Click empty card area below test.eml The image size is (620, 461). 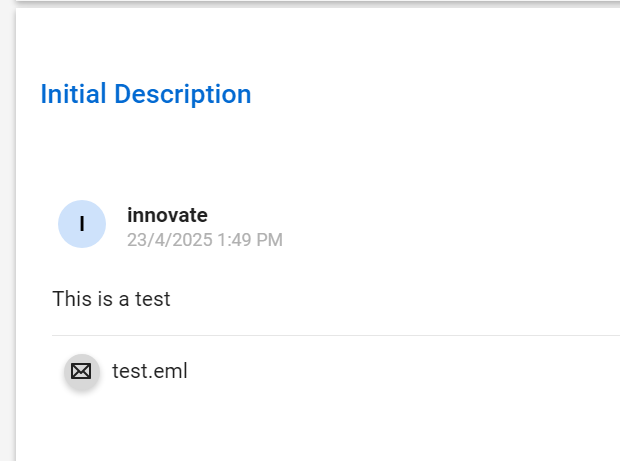click(x=316, y=427)
